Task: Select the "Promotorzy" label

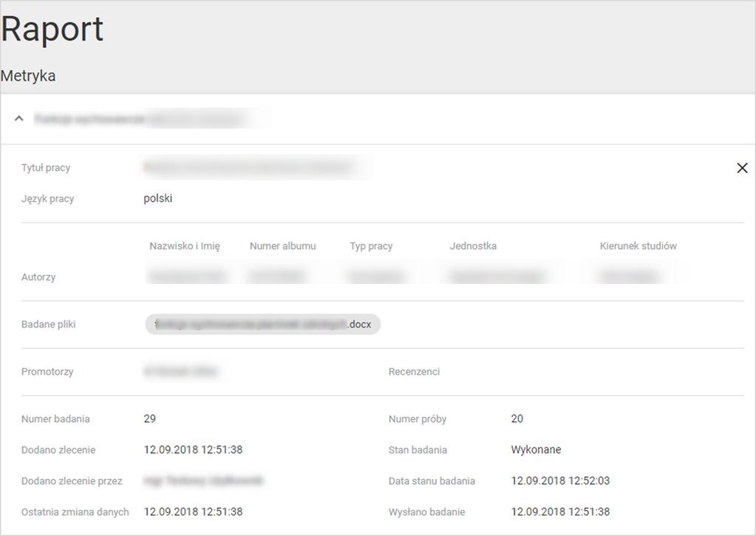Action: 47,371
